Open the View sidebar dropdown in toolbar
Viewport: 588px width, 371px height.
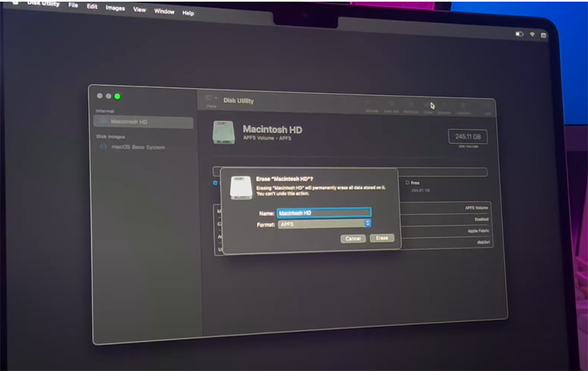tap(211, 98)
